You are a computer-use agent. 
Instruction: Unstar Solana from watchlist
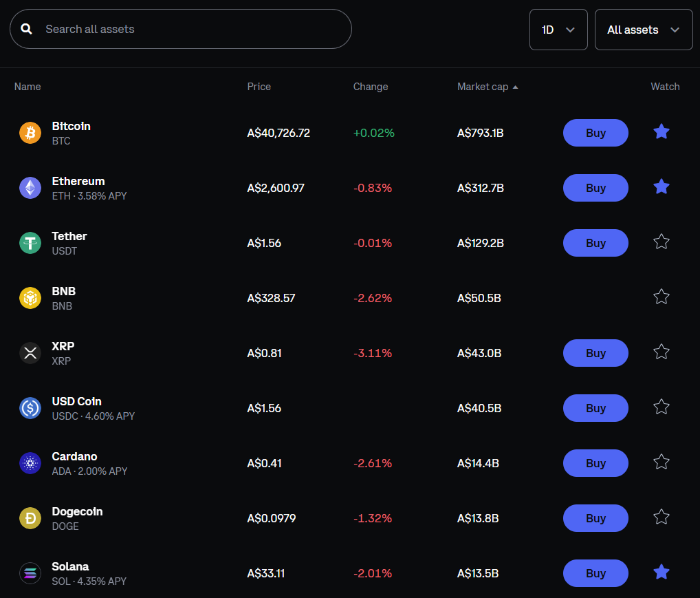(661, 572)
